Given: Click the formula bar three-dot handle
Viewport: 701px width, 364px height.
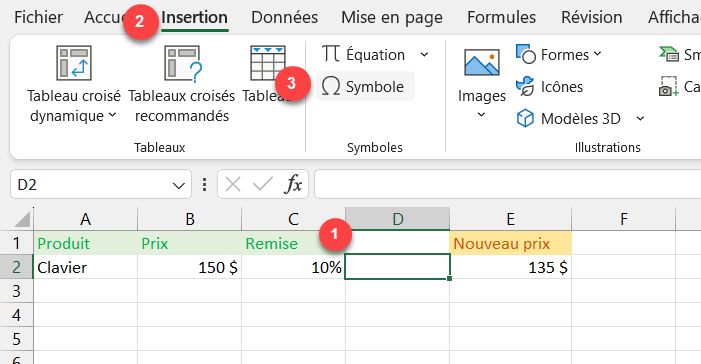Looking at the screenshot, I should coord(204,185).
